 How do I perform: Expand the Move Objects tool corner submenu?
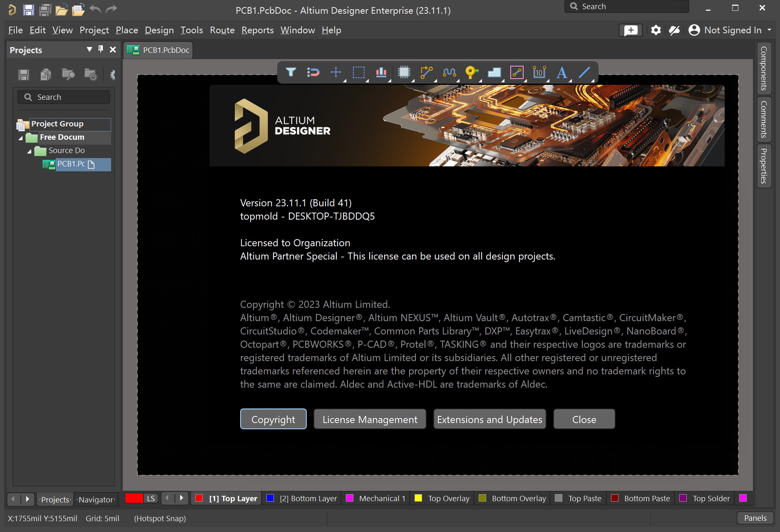345,80
